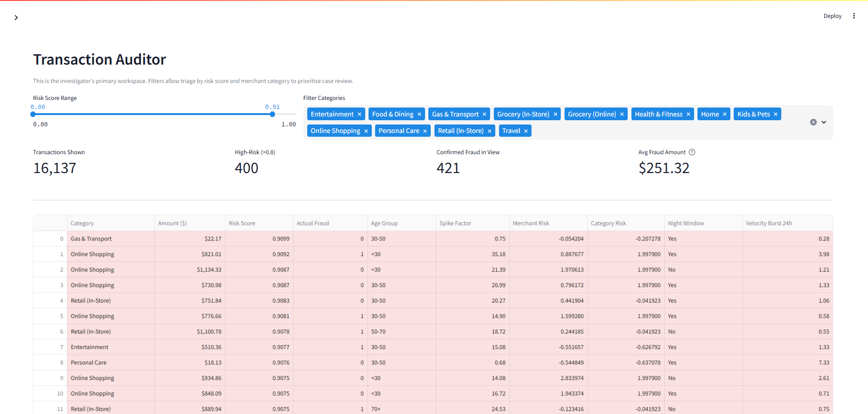Select the row index 5 cell
This screenshot has width=868, height=414.
point(50,316)
